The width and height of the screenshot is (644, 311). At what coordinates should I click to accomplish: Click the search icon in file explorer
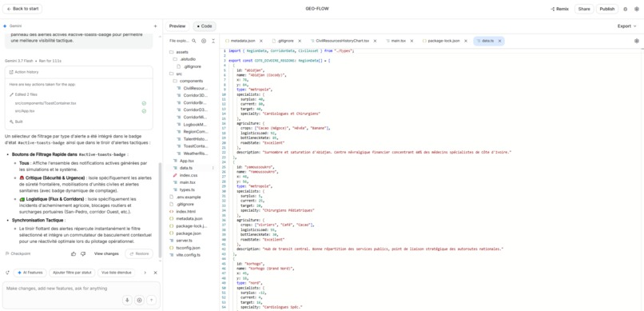click(x=194, y=41)
